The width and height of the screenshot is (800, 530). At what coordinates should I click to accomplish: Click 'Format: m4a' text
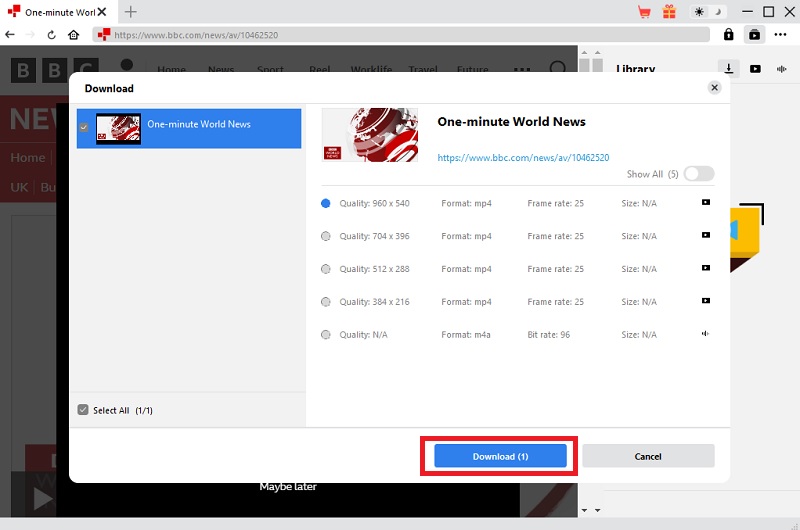click(466, 335)
